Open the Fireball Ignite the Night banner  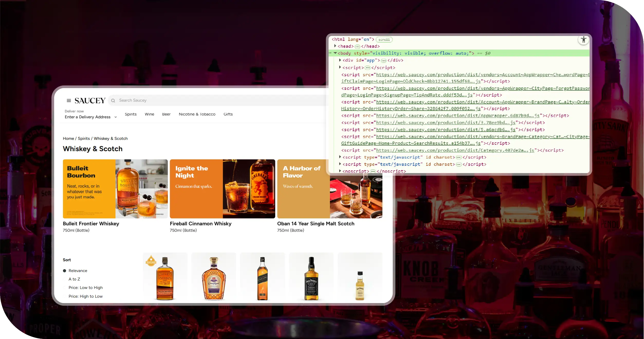(222, 189)
